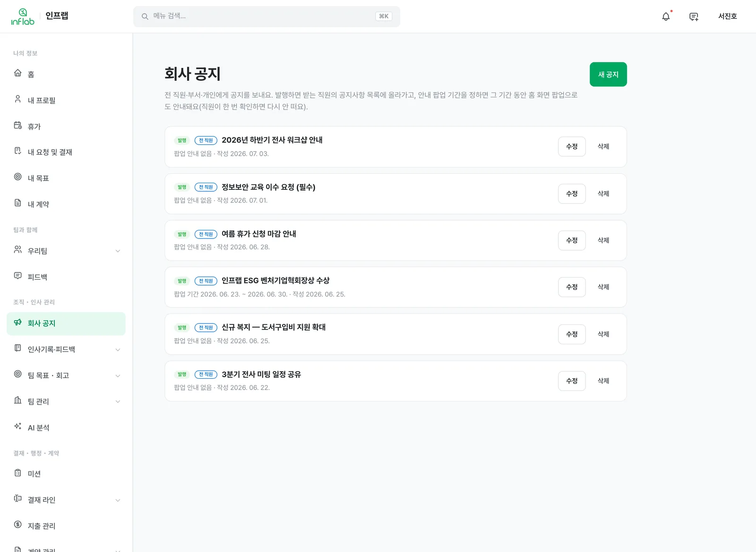756x552 pixels.
Task: Edit the 인프랩 ESG 벤처기업혁회장상 notice
Action: pyautogui.click(x=572, y=287)
